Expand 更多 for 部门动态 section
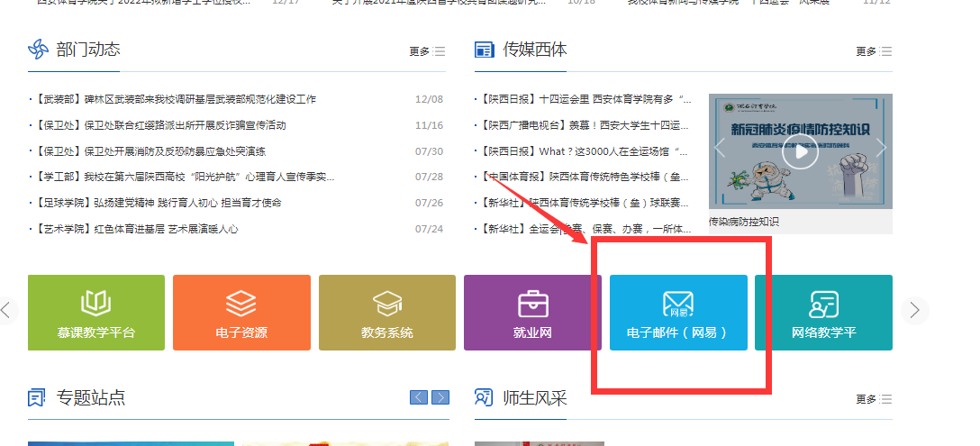 427,51
